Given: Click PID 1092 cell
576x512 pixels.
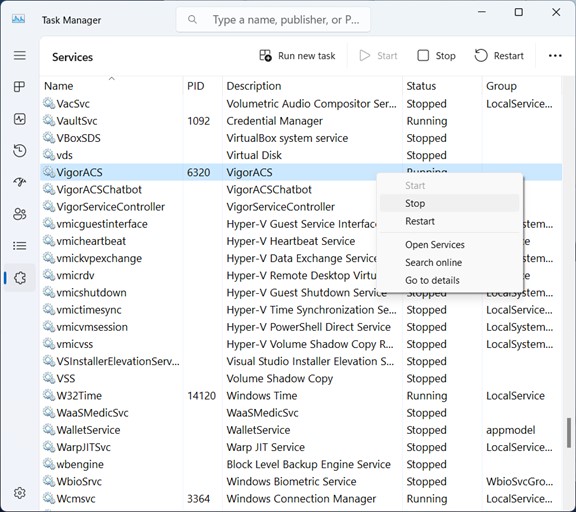Looking at the screenshot, I should pos(198,120).
